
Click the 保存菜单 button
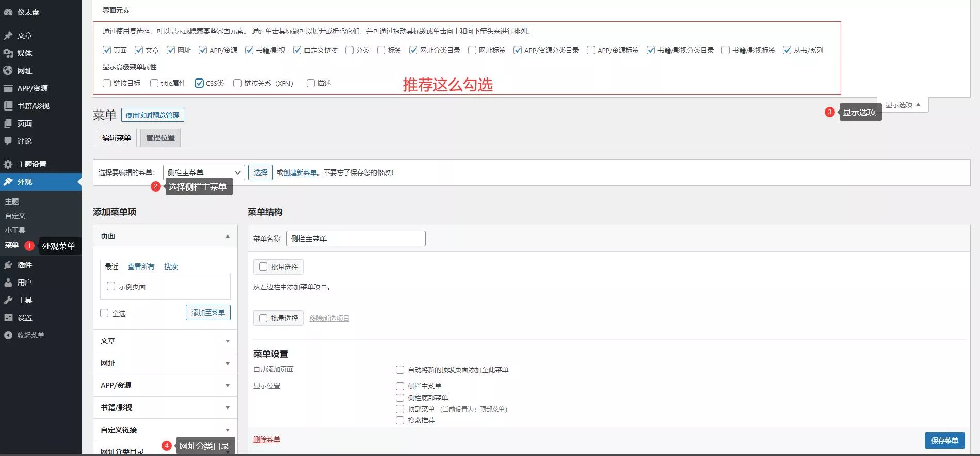944,441
